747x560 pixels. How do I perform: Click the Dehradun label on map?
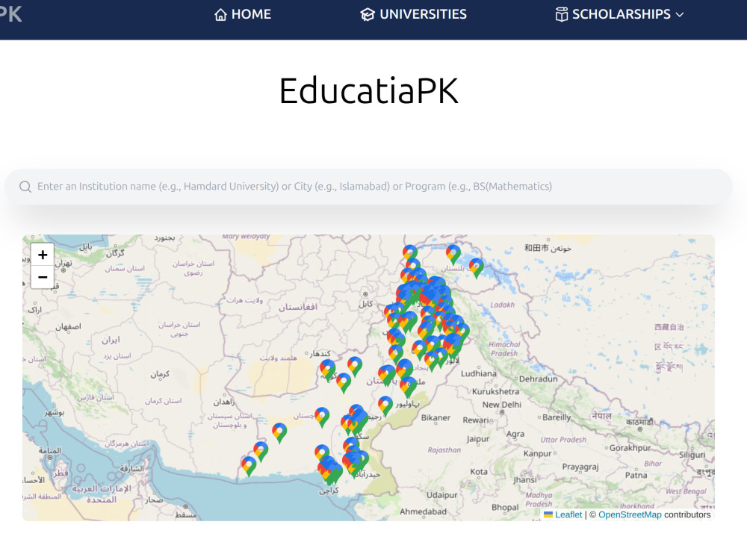pos(538,379)
